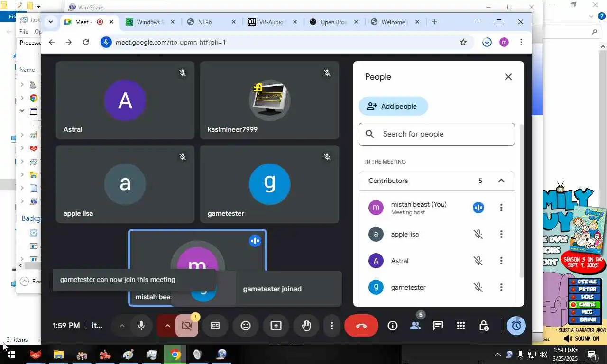The height and width of the screenshot is (364, 607).
Task: Open Chrome profile avatar m
Action: tap(504, 42)
